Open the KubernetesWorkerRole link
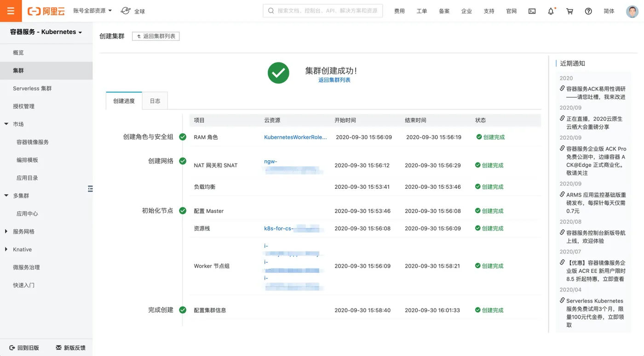Viewport: 644px width, 356px height. 295,137
